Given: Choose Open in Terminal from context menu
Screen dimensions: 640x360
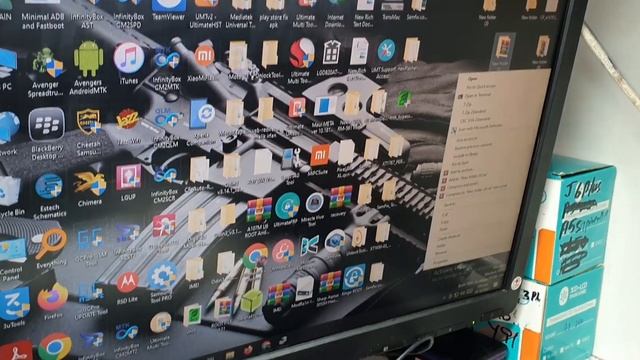Looking at the screenshot, I should pos(478,95).
